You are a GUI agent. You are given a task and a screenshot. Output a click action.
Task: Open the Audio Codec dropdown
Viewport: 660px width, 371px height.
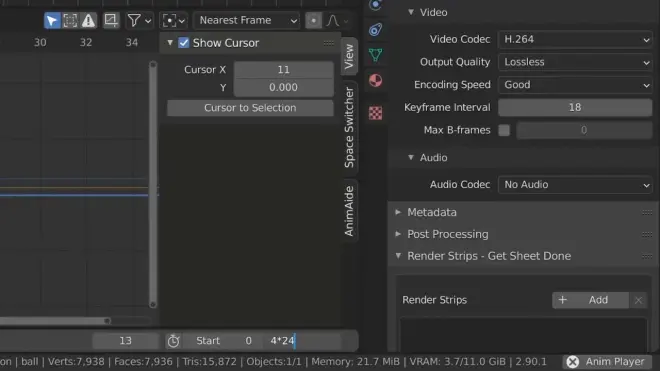(575, 184)
